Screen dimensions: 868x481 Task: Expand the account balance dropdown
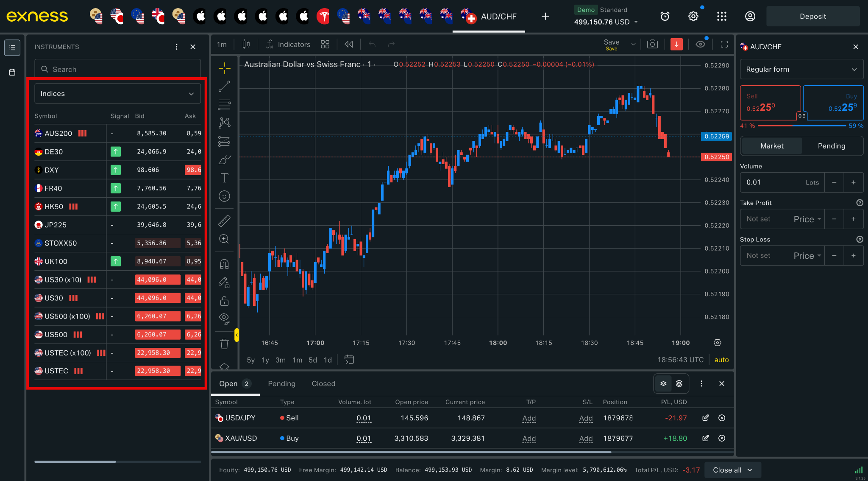tap(636, 22)
